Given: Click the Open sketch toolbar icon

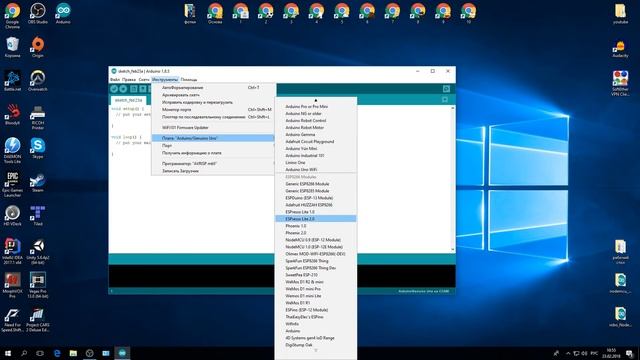Looking at the screenshot, I should pyautogui.click(x=143, y=89).
